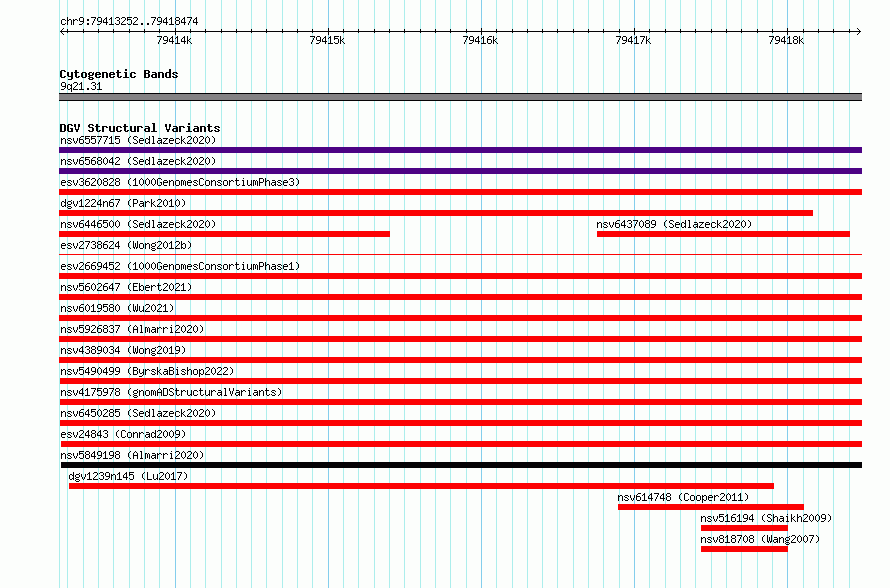Select the nsv6450285 (Sedlazeck2020) variant bar
890x588 pixels.
[x=460, y=423]
